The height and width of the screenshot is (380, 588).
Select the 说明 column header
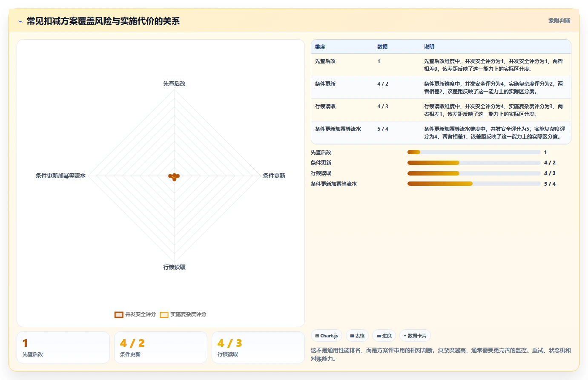[x=429, y=47]
